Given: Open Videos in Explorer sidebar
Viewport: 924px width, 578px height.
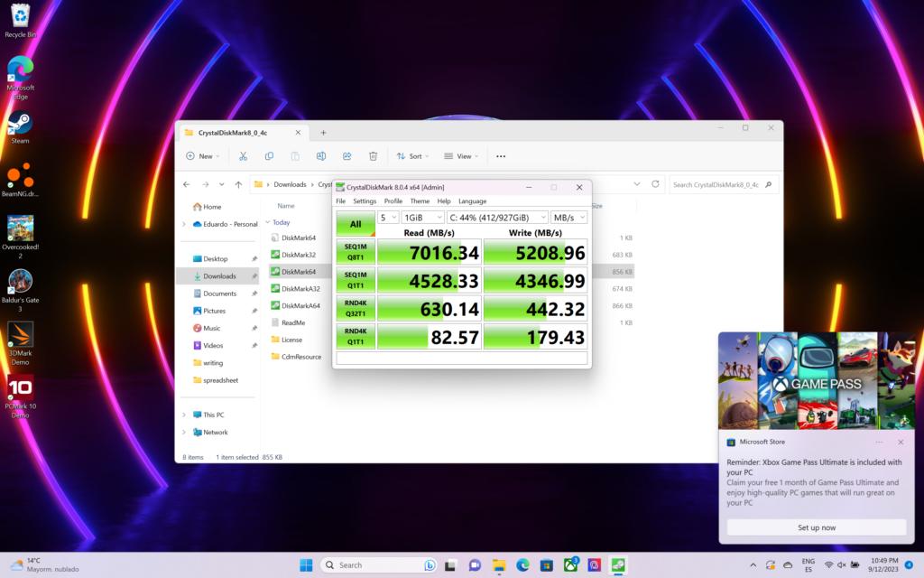Looking at the screenshot, I should [213, 346].
